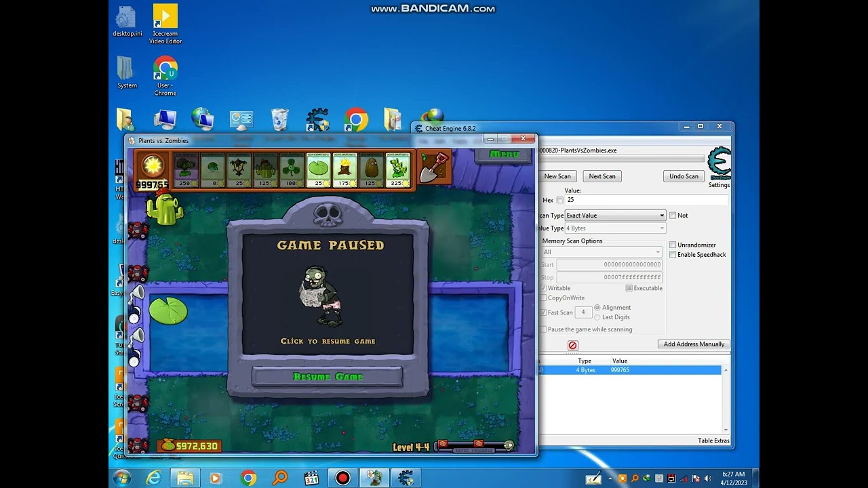Screen dimensions: 868x488
Task: Click Resume Game button
Action: 328,377
